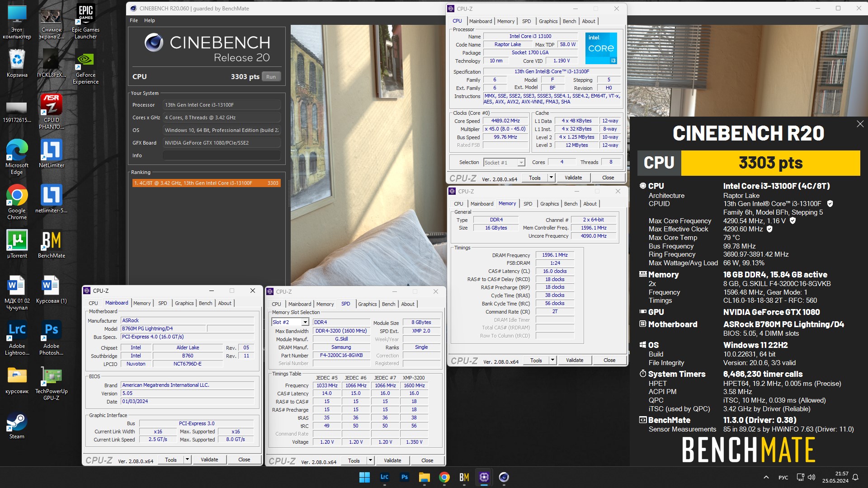Click Windows Start button in taskbar

point(364,477)
